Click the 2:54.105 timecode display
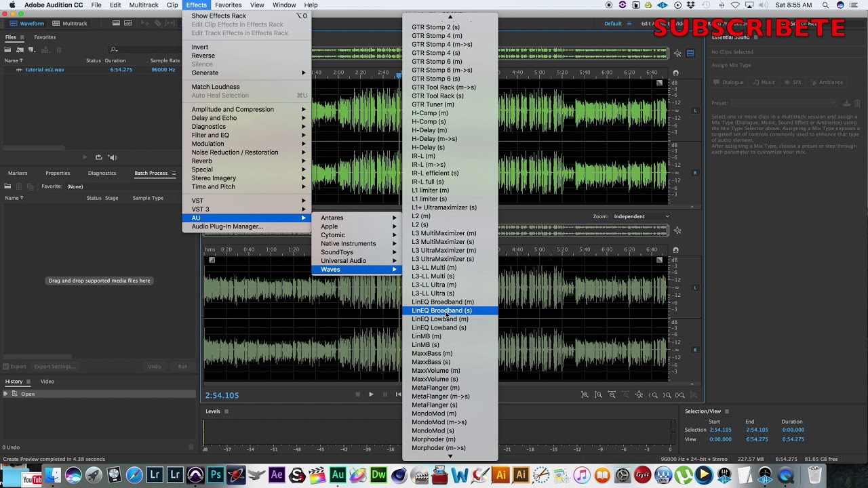Screen dimensions: 868x488 [x=222, y=395]
